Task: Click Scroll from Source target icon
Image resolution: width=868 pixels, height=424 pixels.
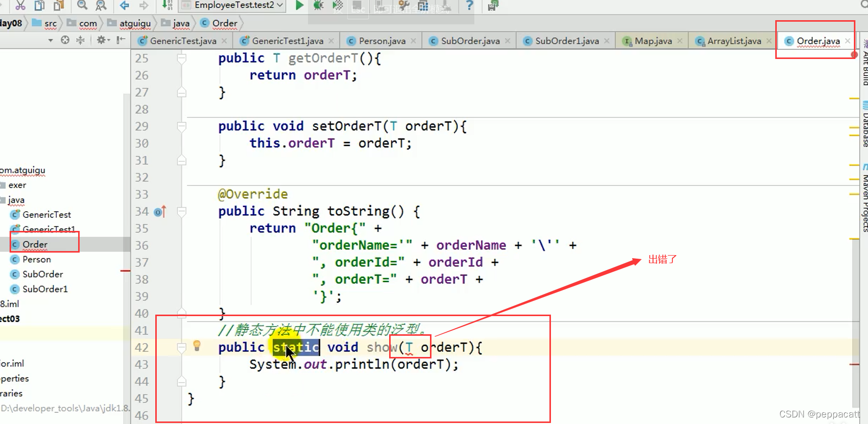Action: (65, 40)
